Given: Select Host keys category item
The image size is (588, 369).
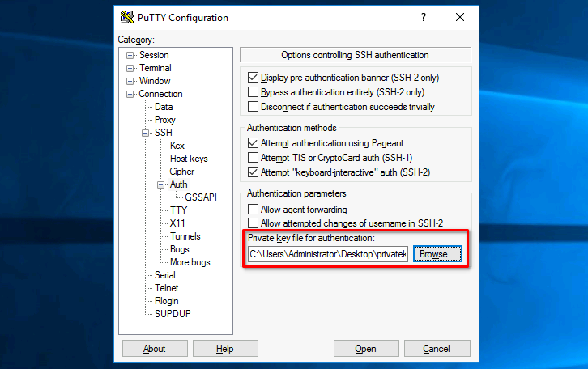Looking at the screenshot, I should (189, 159).
